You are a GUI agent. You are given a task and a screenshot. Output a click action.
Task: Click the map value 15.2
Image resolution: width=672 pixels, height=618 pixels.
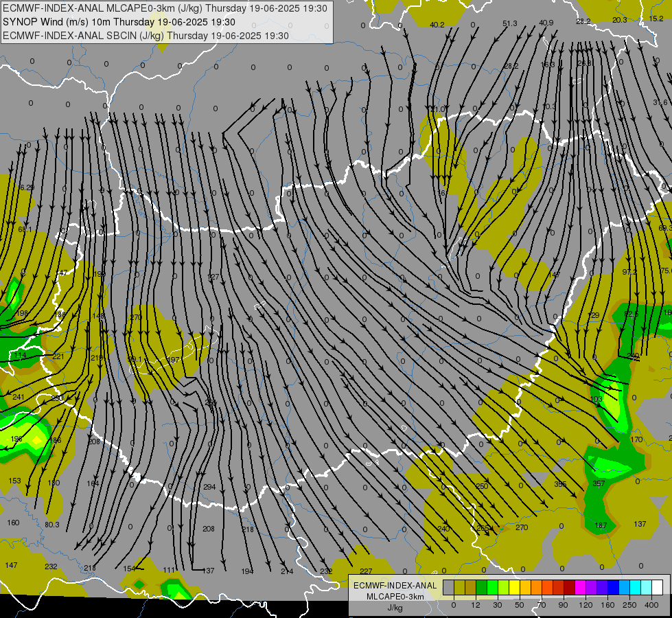[x=656, y=19]
